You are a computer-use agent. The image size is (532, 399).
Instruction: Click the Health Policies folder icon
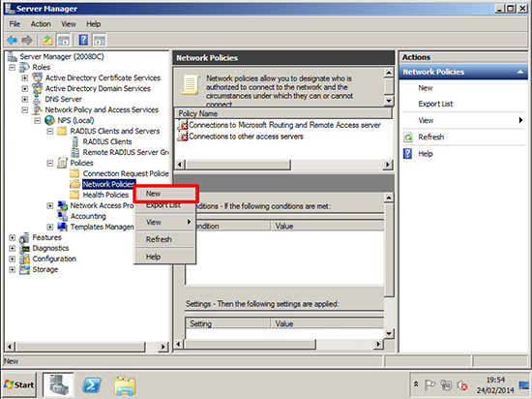(x=74, y=195)
